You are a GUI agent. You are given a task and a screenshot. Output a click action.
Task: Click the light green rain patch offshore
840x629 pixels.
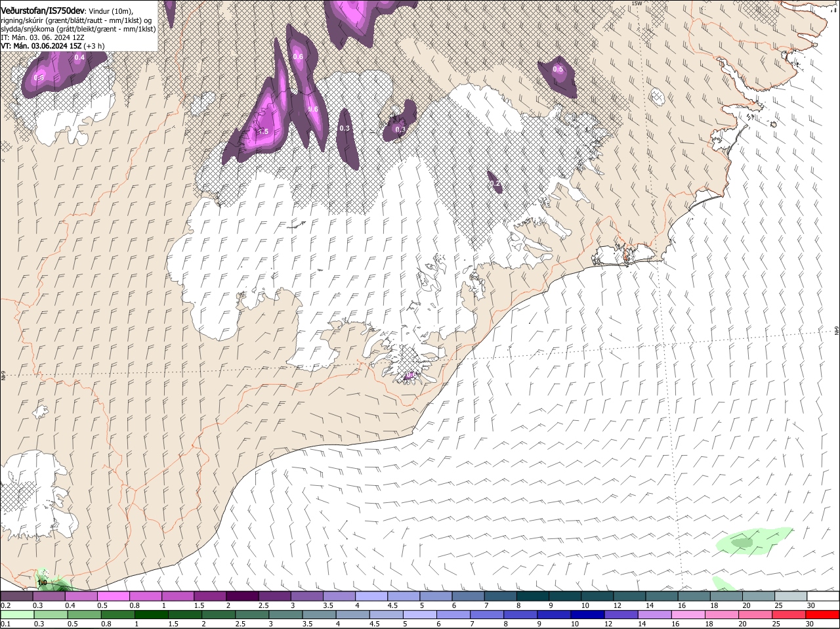pos(753,542)
